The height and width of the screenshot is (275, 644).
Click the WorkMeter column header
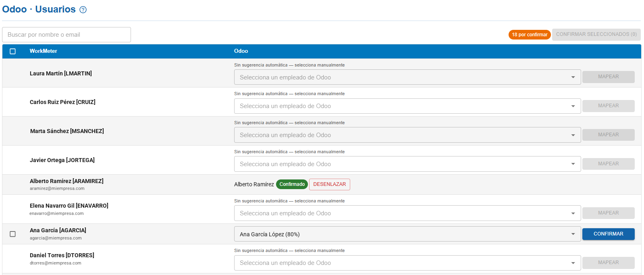[43, 51]
